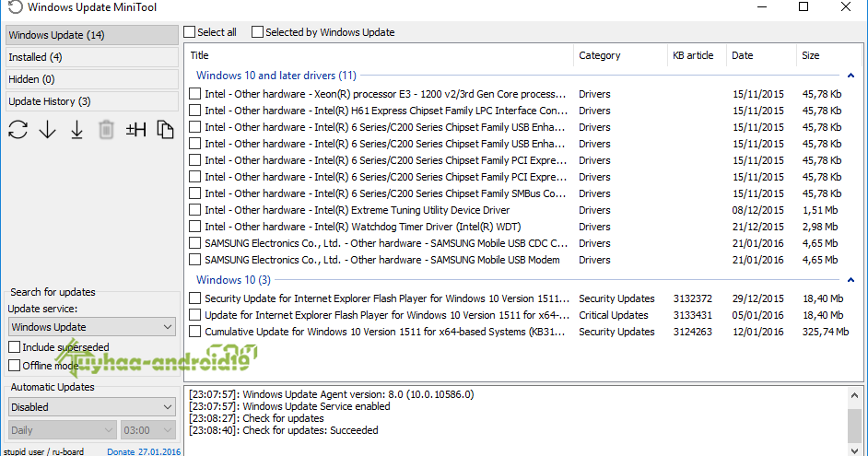Click the Check for updates refresh icon
The height and width of the screenshot is (456, 868).
click(x=18, y=130)
